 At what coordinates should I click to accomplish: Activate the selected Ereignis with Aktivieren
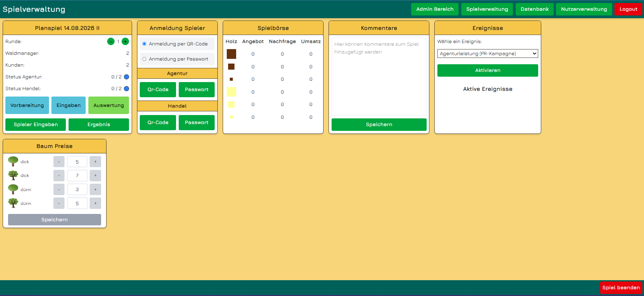click(x=488, y=70)
